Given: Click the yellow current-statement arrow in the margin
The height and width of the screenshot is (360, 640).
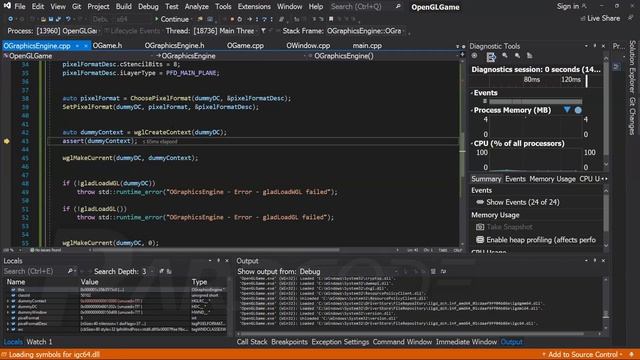Looking at the screenshot, I should tap(7, 141).
